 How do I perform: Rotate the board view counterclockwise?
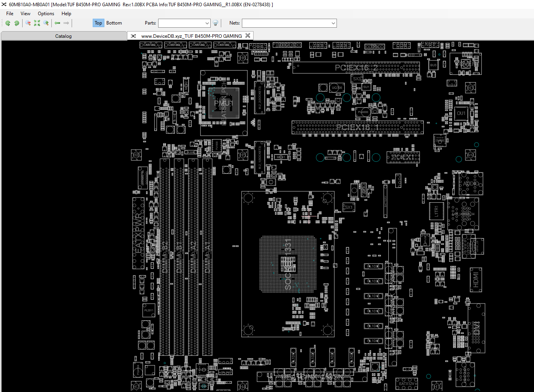click(x=7, y=23)
